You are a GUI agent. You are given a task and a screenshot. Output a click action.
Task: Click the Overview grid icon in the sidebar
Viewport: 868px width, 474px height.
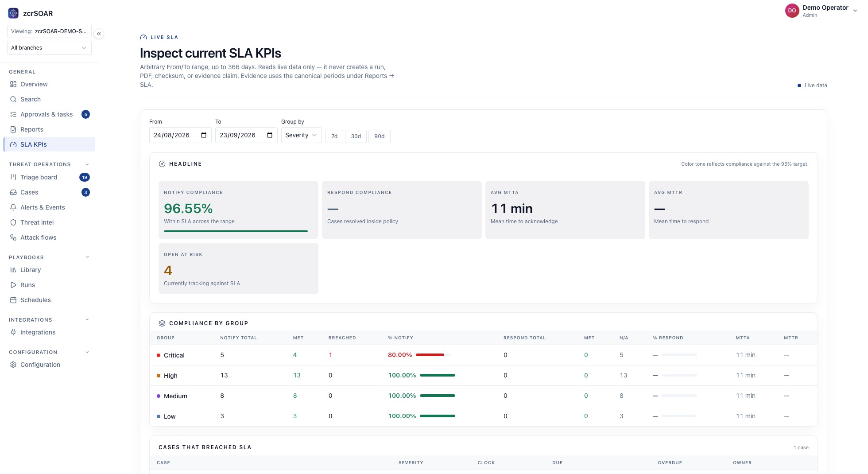point(13,84)
